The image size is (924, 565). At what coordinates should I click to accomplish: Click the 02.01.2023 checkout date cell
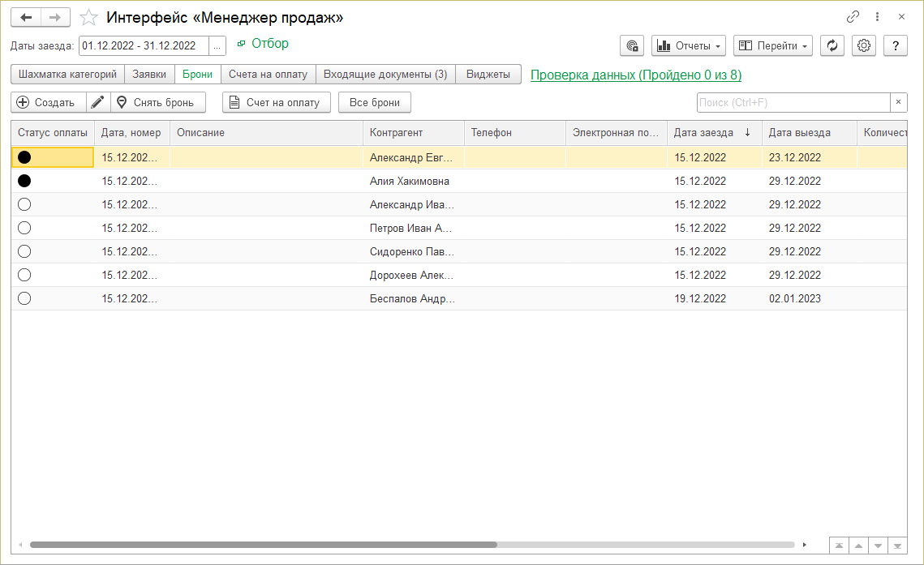pyautogui.click(x=809, y=298)
